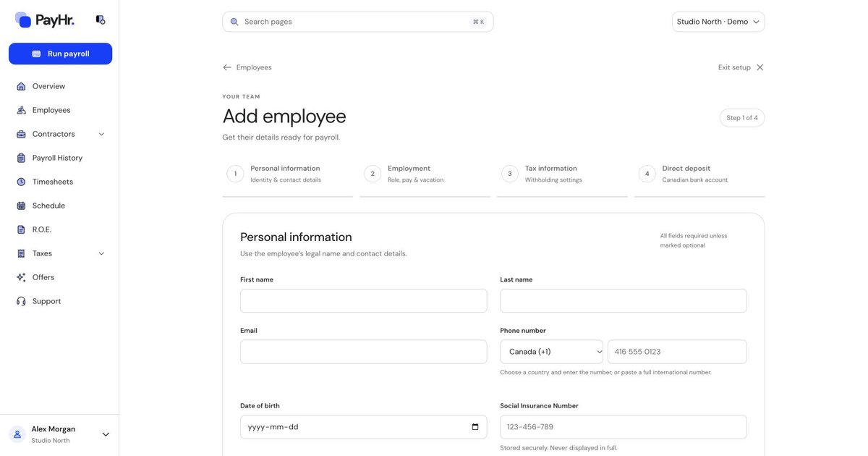Screen dimensions: 868x456
Task: Click the back arrow beside Employees
Action: pos(227,67)
